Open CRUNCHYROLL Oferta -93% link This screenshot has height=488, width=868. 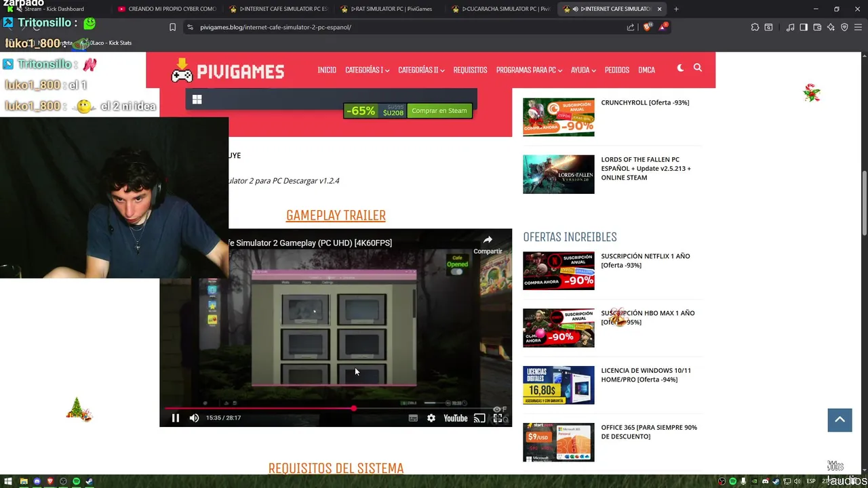click(x=645, y=102)
